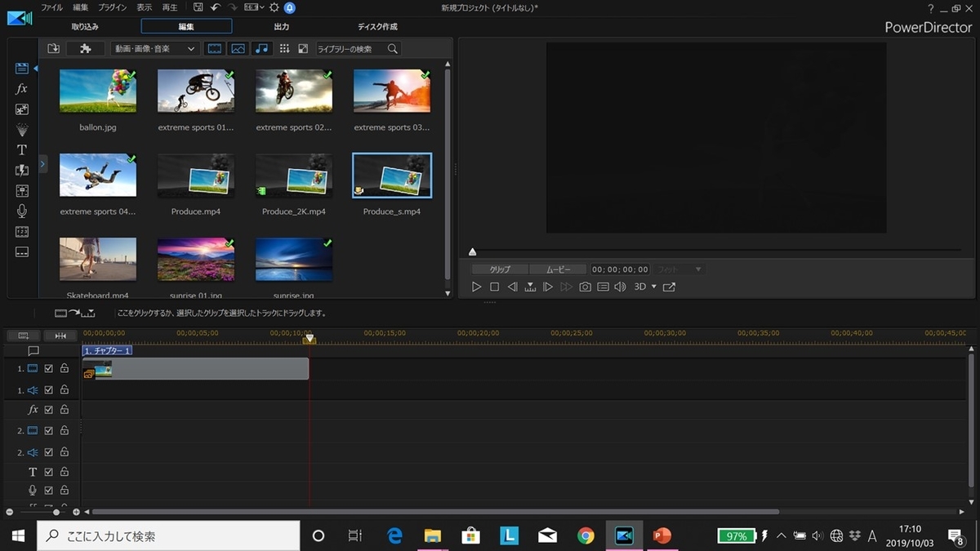Open the プラグイン menu
The image size is (980, 551).
pyautogui.click(x=112, y=7)
